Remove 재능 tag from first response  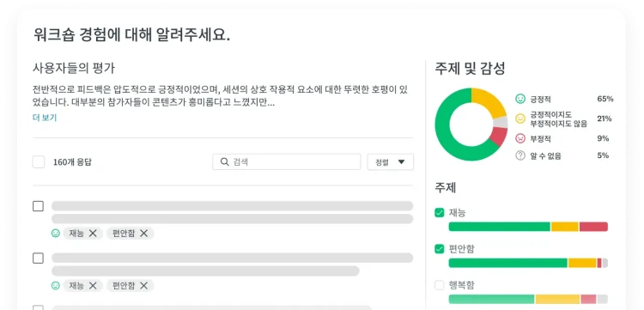pyautogui.click(x=93, y=234)
